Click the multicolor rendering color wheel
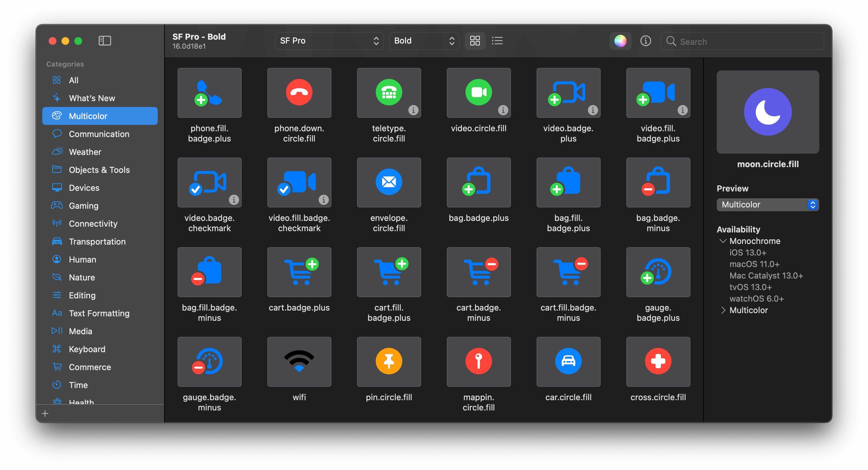The width and height of the screenshot is (868, 470). (x=620, y=41)
